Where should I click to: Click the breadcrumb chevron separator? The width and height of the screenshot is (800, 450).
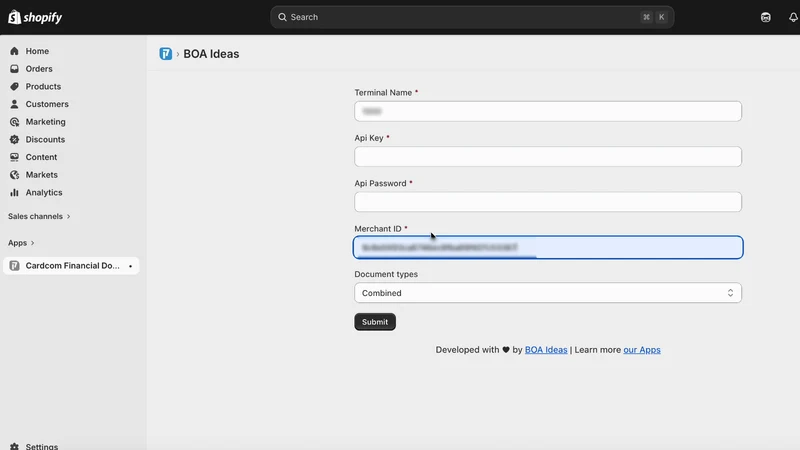(178, 54)
